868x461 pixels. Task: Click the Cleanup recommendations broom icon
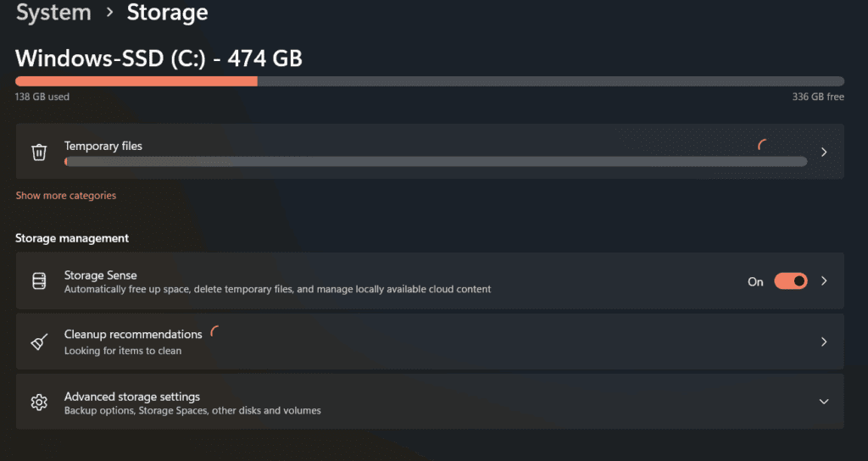click(39, 342)
